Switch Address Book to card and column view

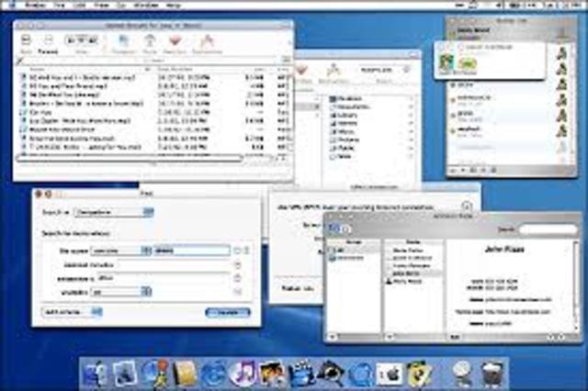[x=334, y=228]
